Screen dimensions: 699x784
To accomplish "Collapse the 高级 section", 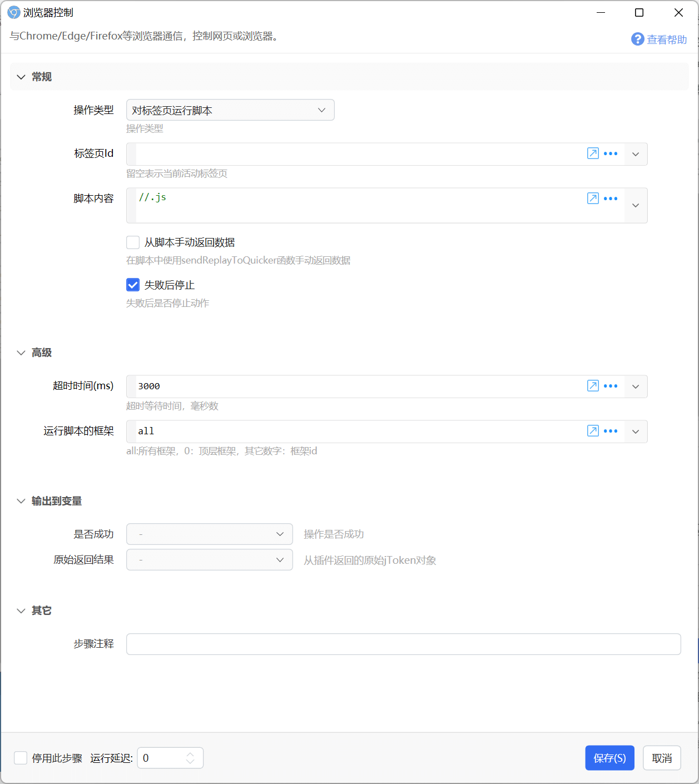I will [21, 353].
